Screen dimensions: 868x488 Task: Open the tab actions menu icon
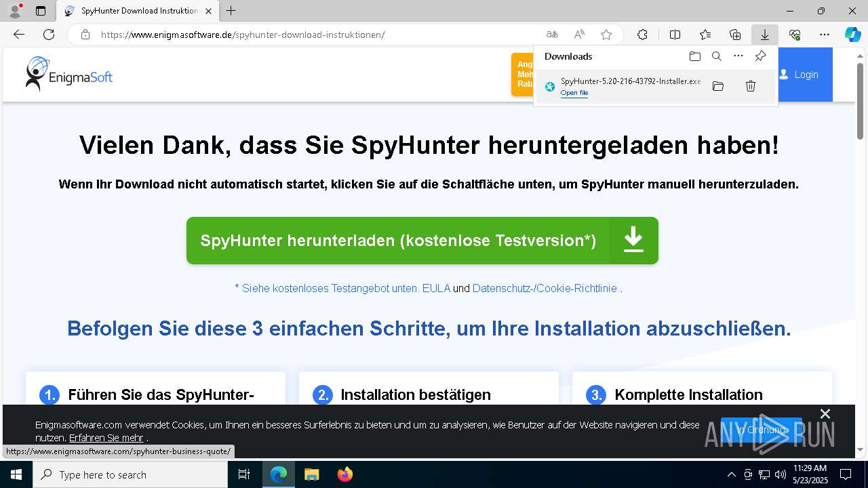pyautogui.click(x=40, y=11)
